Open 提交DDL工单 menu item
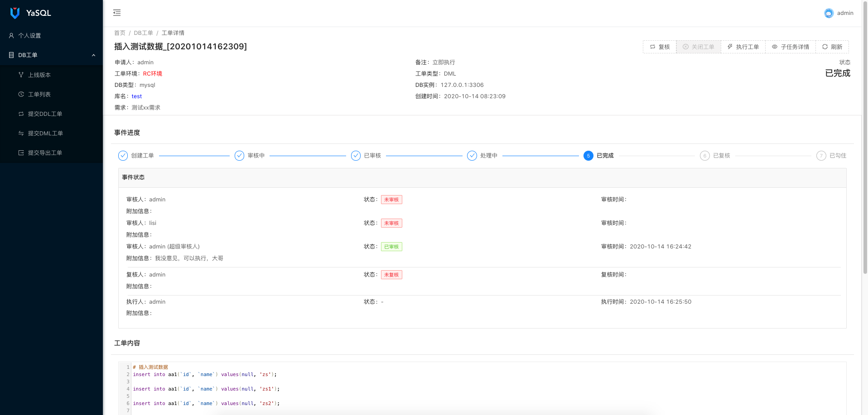This screenshot has height=415, width=868. coord(51,114)
